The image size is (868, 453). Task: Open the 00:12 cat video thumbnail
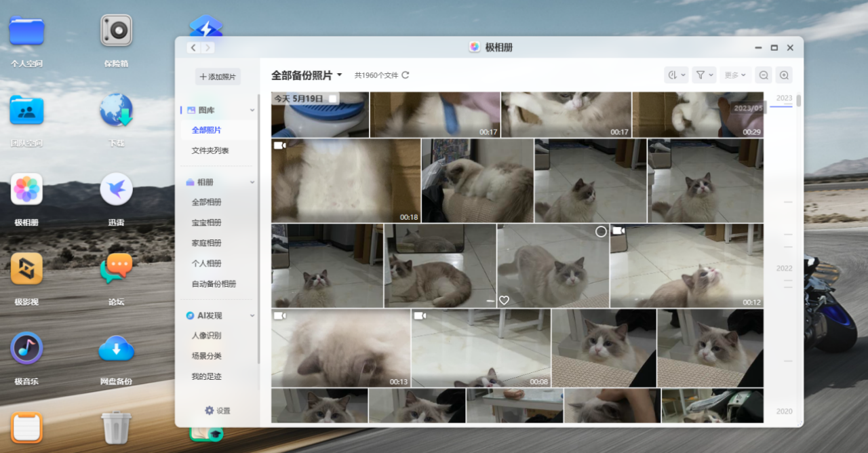686,266
